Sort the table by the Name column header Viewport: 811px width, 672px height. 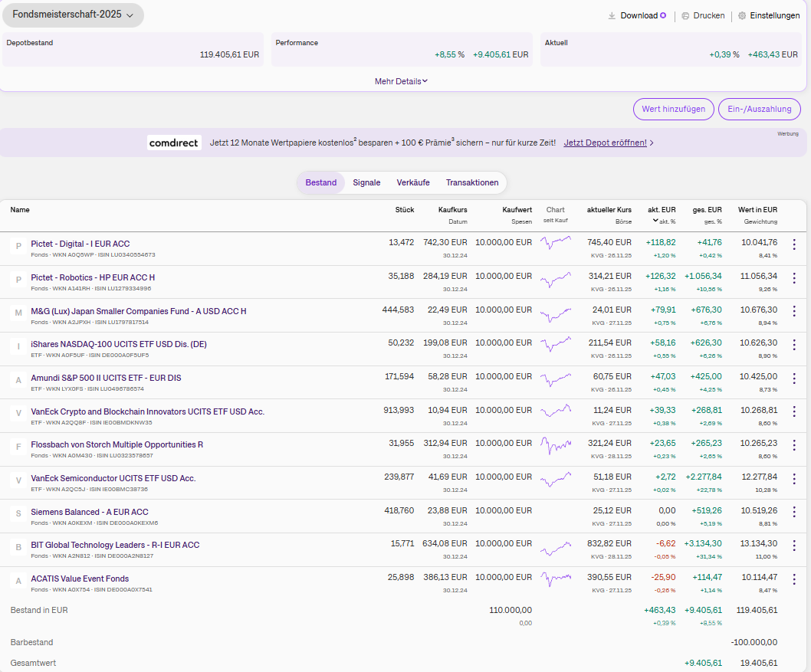[x=20, y=209]
